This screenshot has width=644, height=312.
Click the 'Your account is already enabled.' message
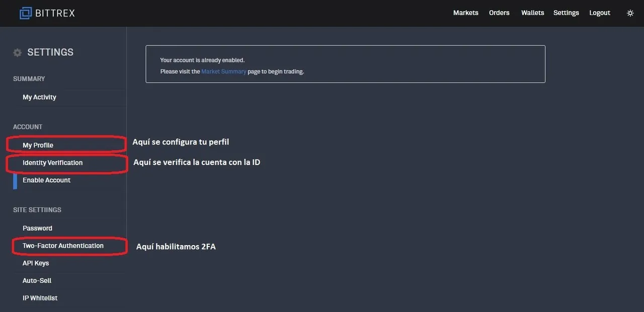pyautogui.click(x=202, y=60)
